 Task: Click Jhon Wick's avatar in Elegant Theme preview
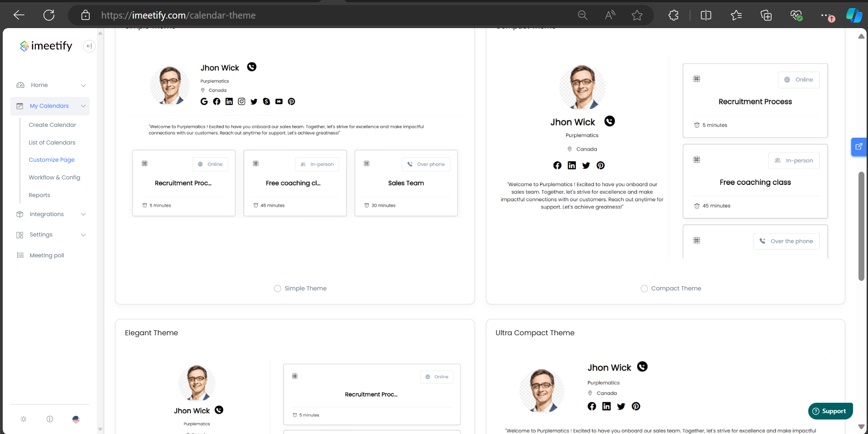(197, 383)
